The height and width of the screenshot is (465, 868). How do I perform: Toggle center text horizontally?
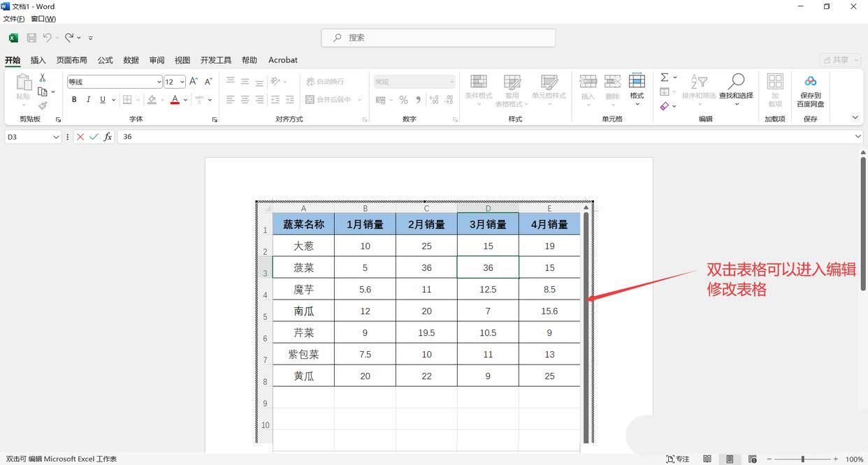click(245, 100)
